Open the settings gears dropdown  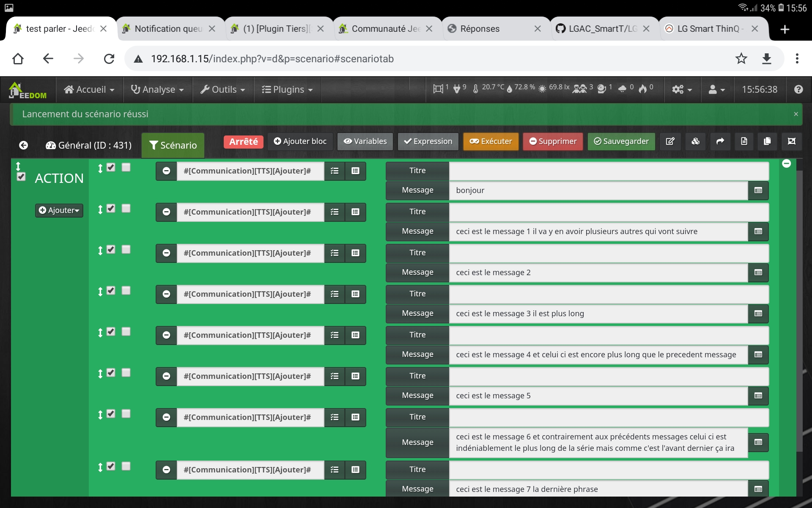[x=682, y=89]
